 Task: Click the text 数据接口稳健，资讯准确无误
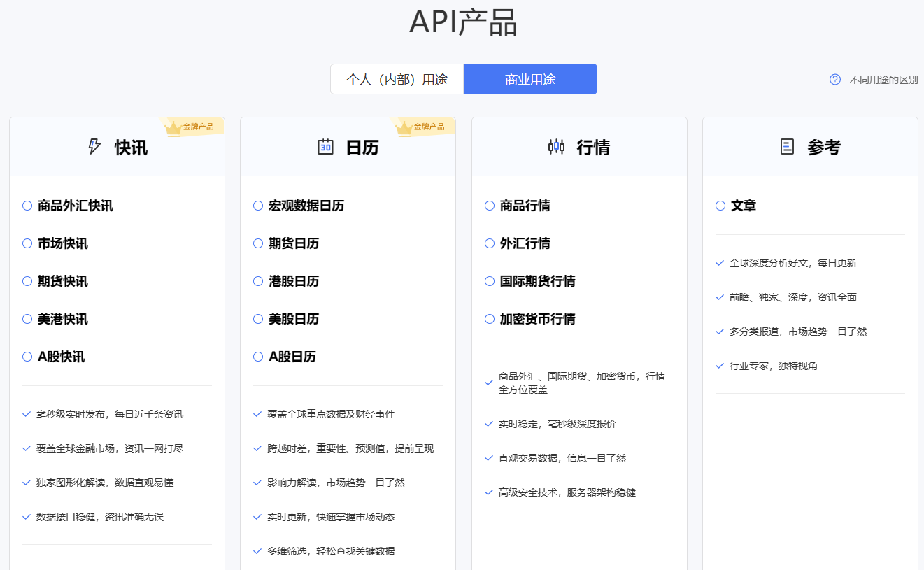(100, 517)
